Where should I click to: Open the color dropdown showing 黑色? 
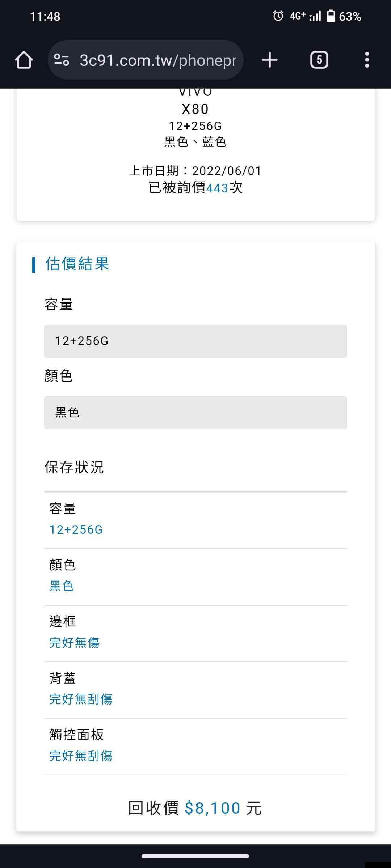pyautogui.click(x=195, y=413)
